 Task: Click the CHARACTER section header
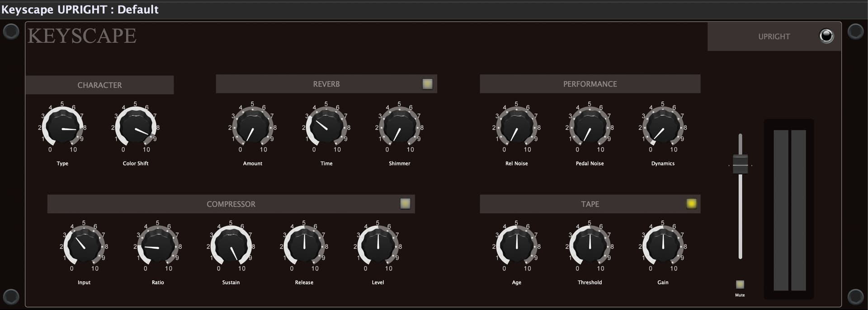(99, 85)
